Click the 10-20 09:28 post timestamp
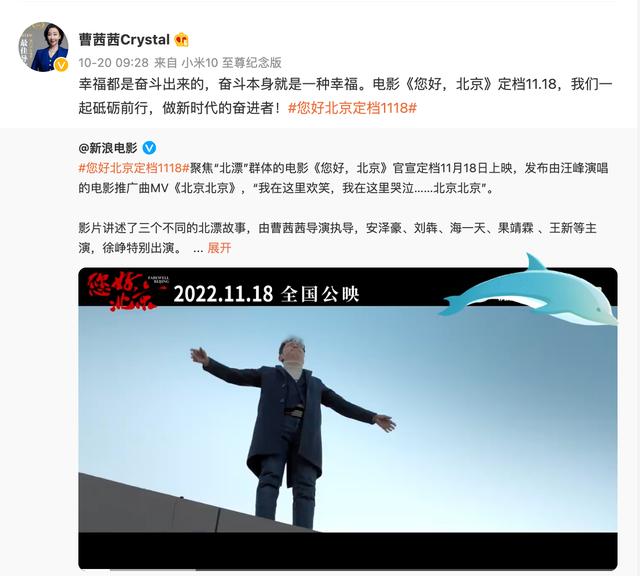Screen dimensions: 640x576 [113, 62]
